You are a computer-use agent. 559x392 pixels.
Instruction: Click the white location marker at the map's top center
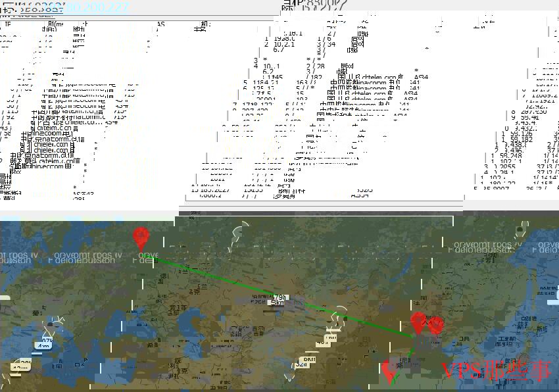pos(241,232)
